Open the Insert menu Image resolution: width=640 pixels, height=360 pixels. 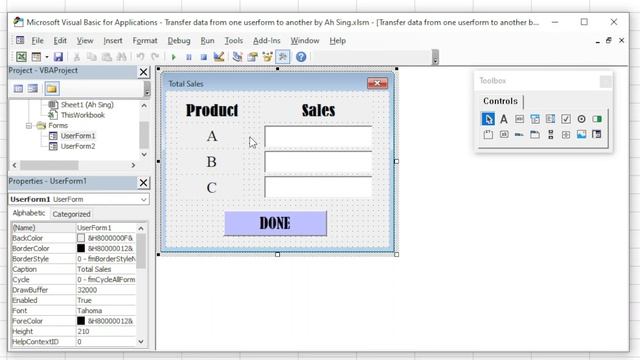tap(113, 40)
